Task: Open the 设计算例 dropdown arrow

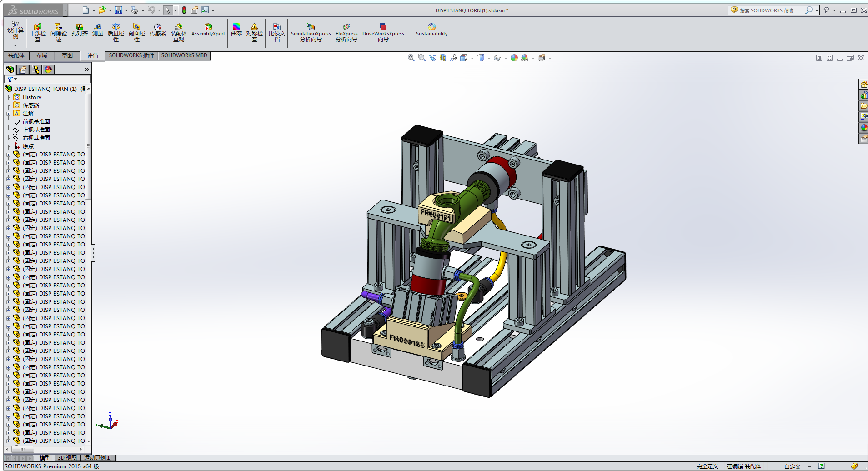Action: (15, 45)
